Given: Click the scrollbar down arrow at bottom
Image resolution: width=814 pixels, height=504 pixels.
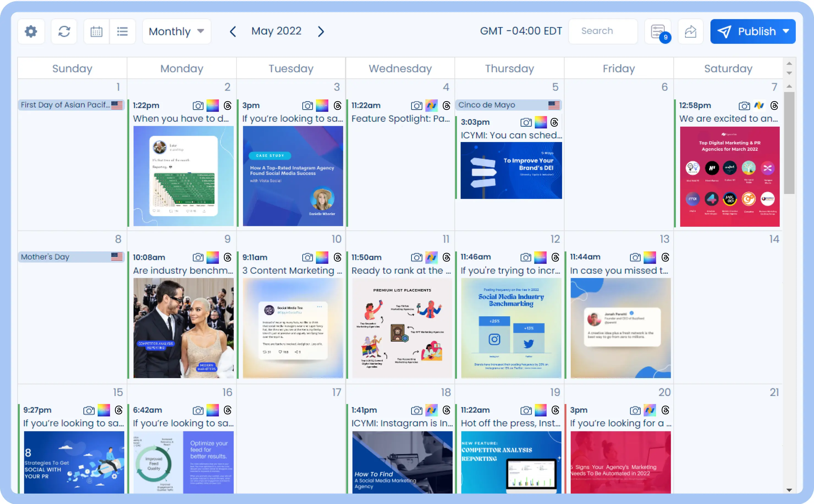Looking at the screenshot, I should (x=789, y=490).
